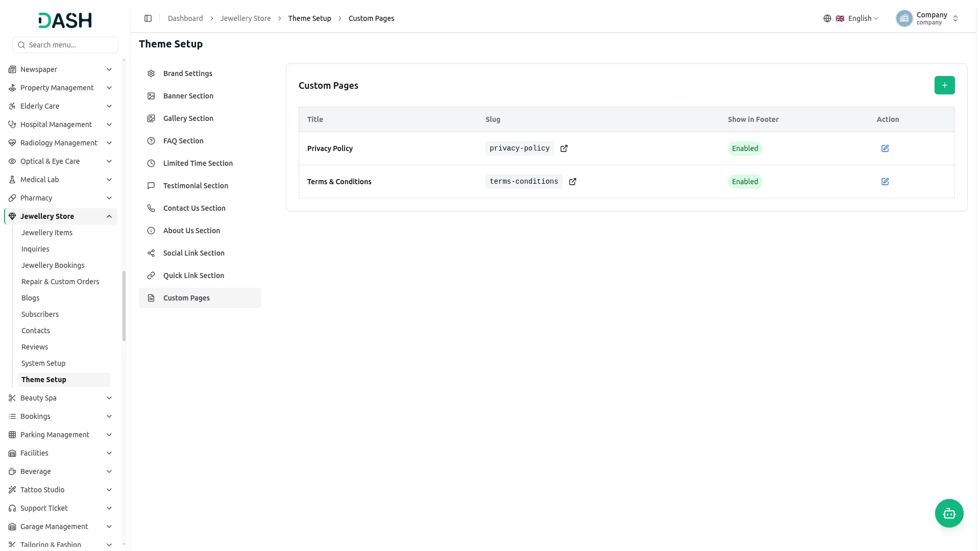Click the Banner Section image icon
The height and width of the screenshot is (551, 980).
[x=151, y=96]
